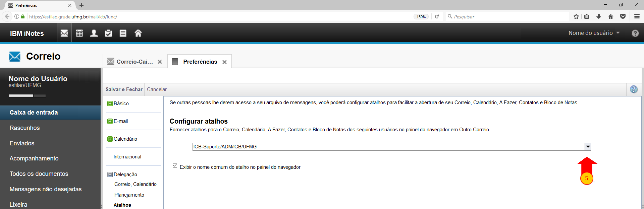Click the Cancelar button
644x209 pixels.
pyautogui.click(x=157, y=89)
